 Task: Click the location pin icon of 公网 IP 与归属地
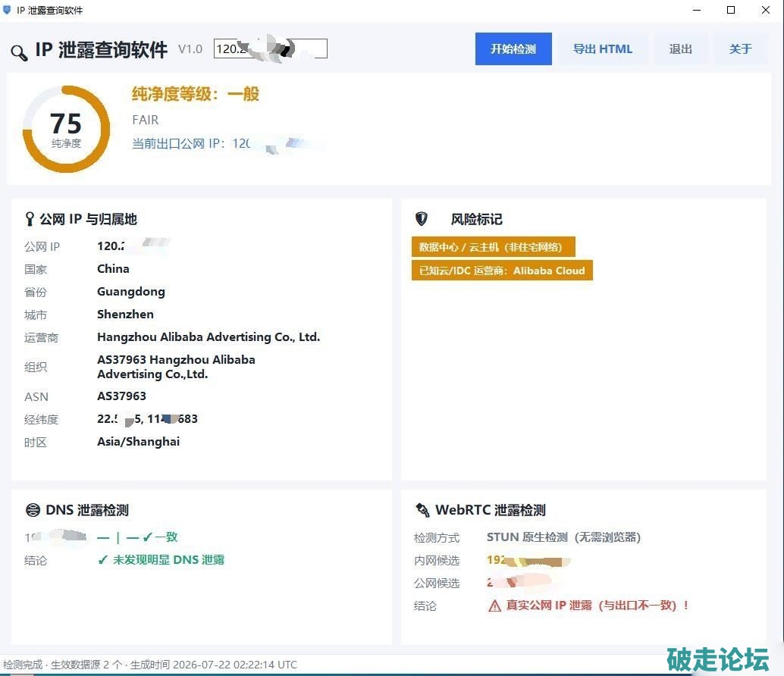pos(30,219)
